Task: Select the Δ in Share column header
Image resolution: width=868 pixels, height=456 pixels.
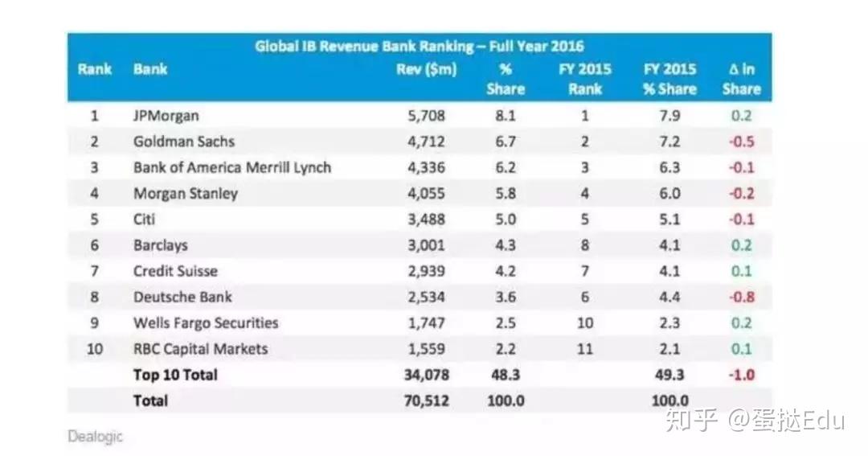Action: [x=740, y=79]
